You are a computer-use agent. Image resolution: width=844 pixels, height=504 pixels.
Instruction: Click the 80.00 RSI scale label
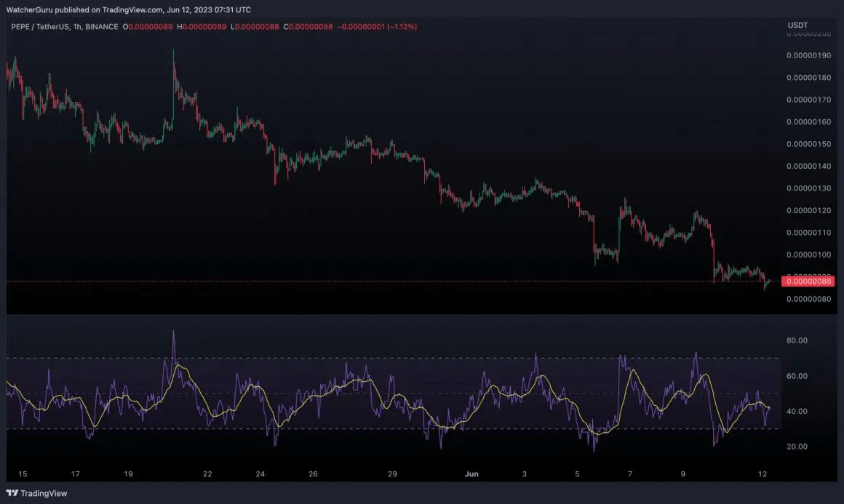797,340
